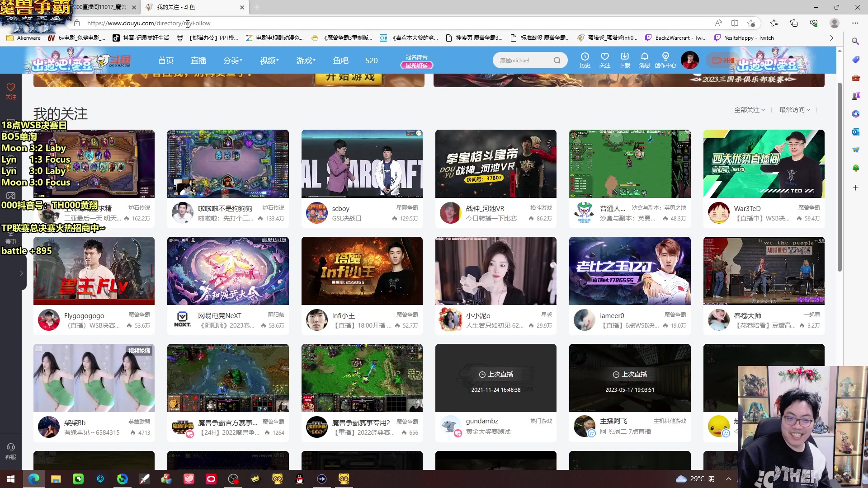Image resolution: width=868 pixels, height=488 pixels.
Task: Show more bookmarks bar overflow chevron
Action: coord(831,38)
